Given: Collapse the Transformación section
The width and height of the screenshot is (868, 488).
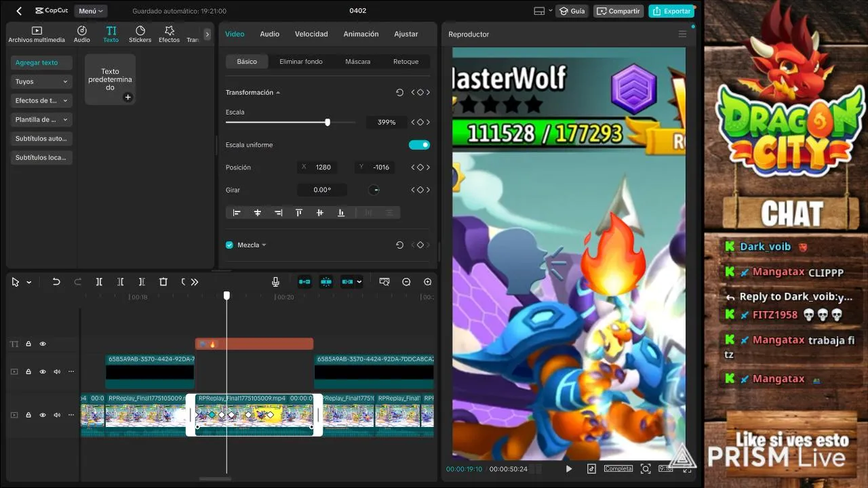Looking at the screenshot, I should tap(278, 92).
